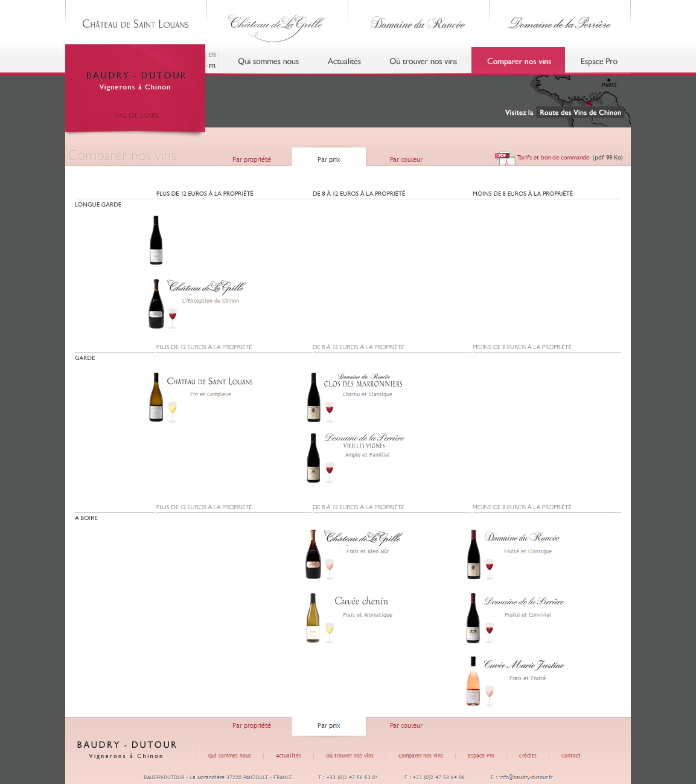The image size is (696, 784).
Task: Click rosé glass icon beside Frais et Bien Mûr
Action: (x=330, y=569)
